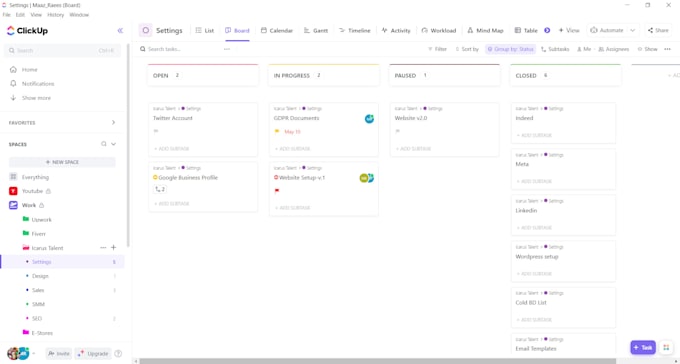Image resolution: width=680 pixels, height=364 pixels.
Task: Select the SEO list
Action: 37,318
